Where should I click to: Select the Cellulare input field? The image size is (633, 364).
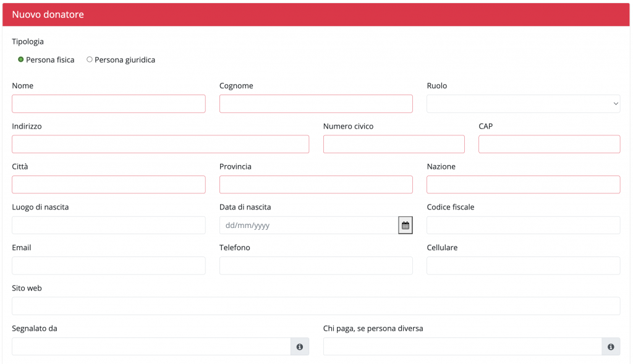pyautogui.click(x=523, y=266)
